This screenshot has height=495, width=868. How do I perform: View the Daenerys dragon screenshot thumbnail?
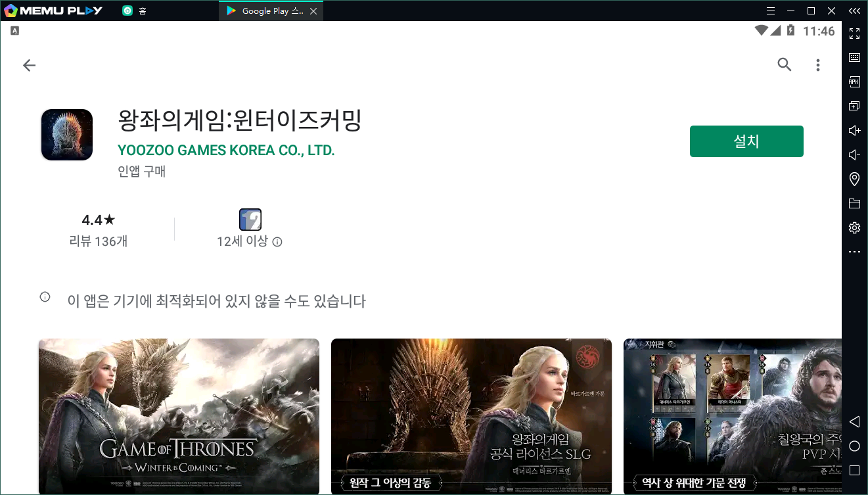[179, 416]
